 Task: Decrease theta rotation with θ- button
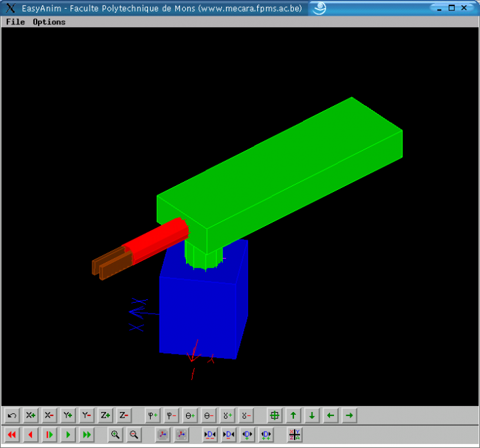click(208, 415)
